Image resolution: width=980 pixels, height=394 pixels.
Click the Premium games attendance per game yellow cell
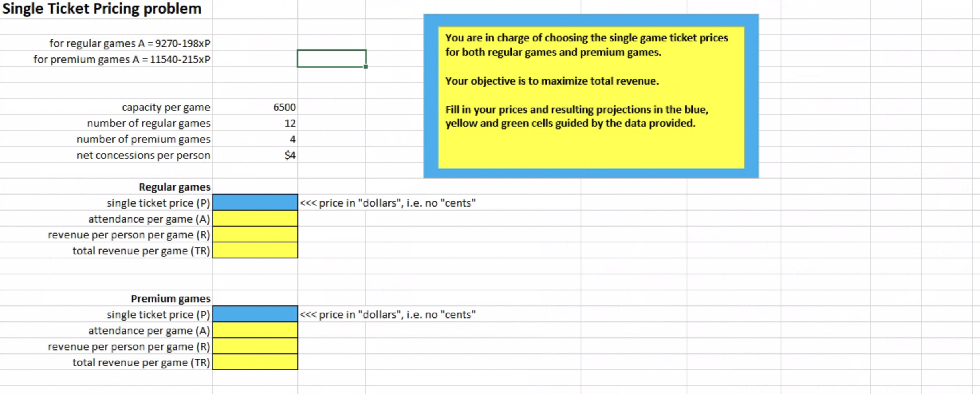(255, 330)
